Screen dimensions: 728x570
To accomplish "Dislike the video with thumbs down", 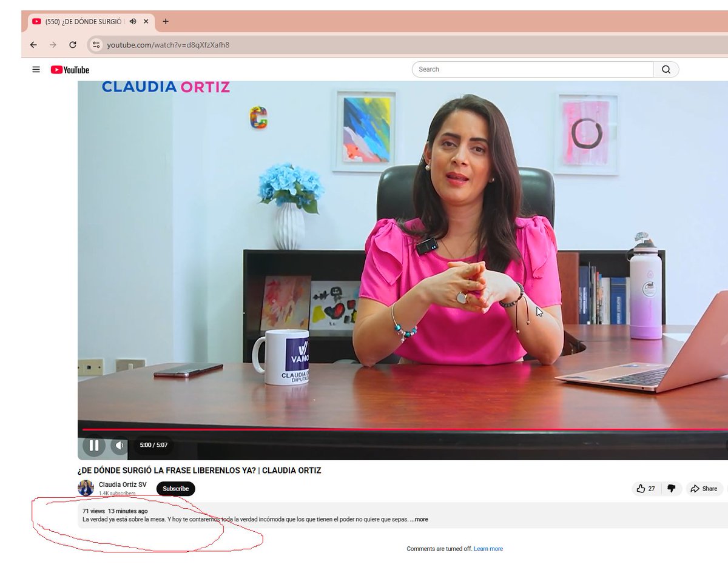I will 671,489.
